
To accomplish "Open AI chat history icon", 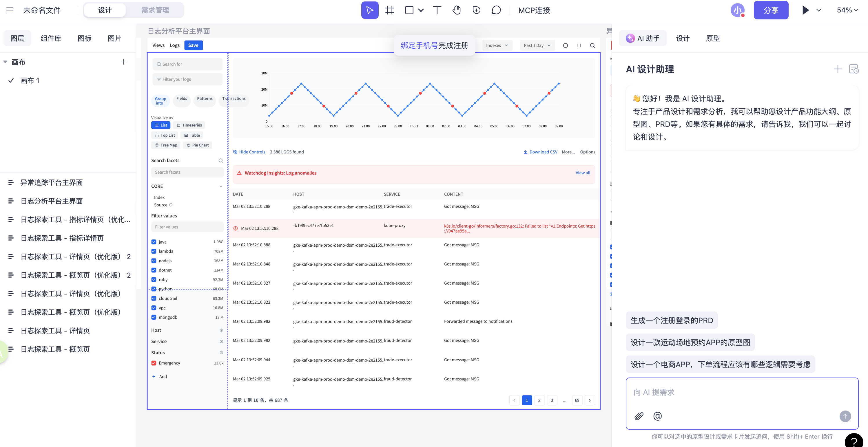I will tap(854, 69).
